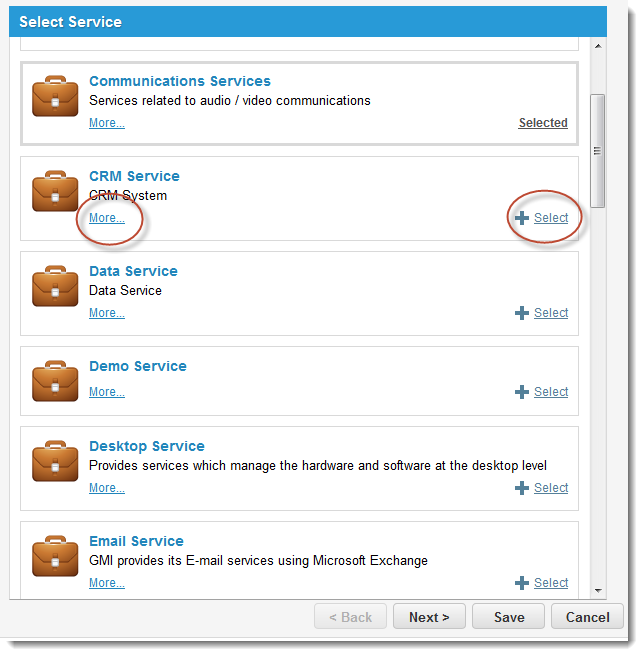Click the plus icon for CRM Service

[x=522, y=218]
